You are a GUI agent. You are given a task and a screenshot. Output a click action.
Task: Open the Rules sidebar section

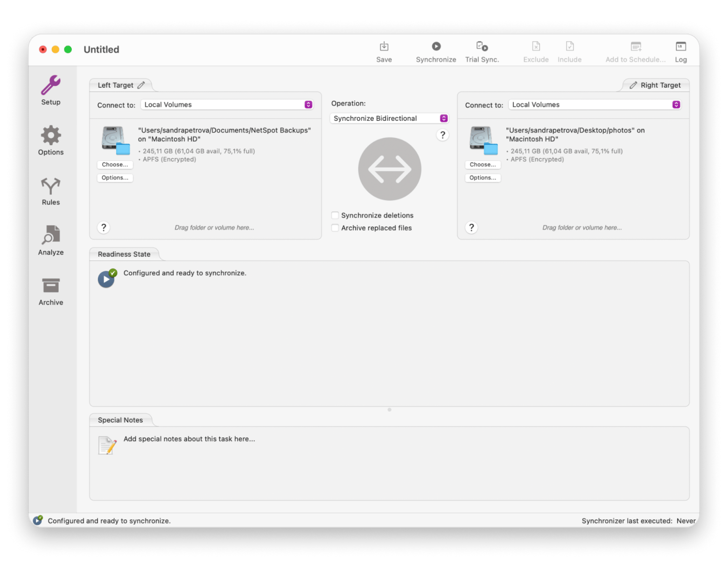50,191
